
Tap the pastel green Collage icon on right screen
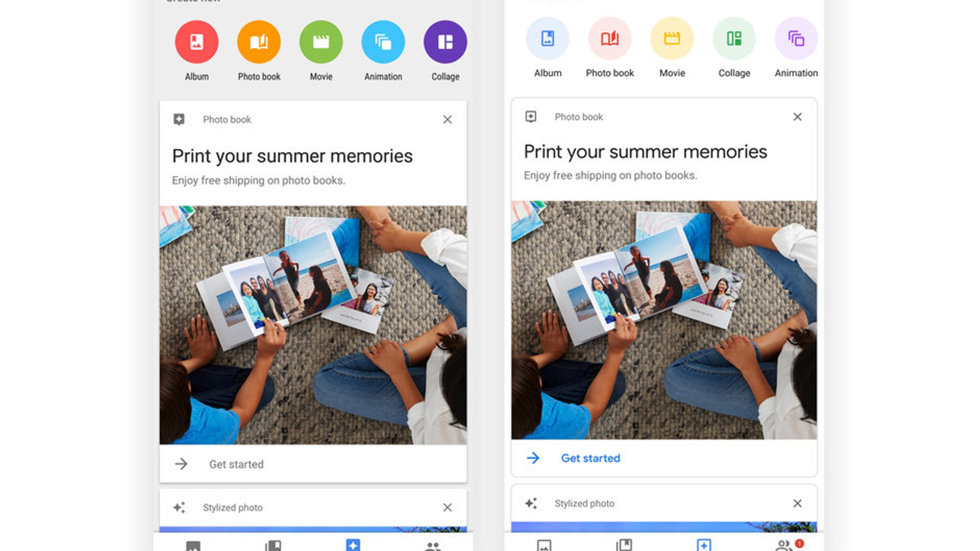(734, 39)
